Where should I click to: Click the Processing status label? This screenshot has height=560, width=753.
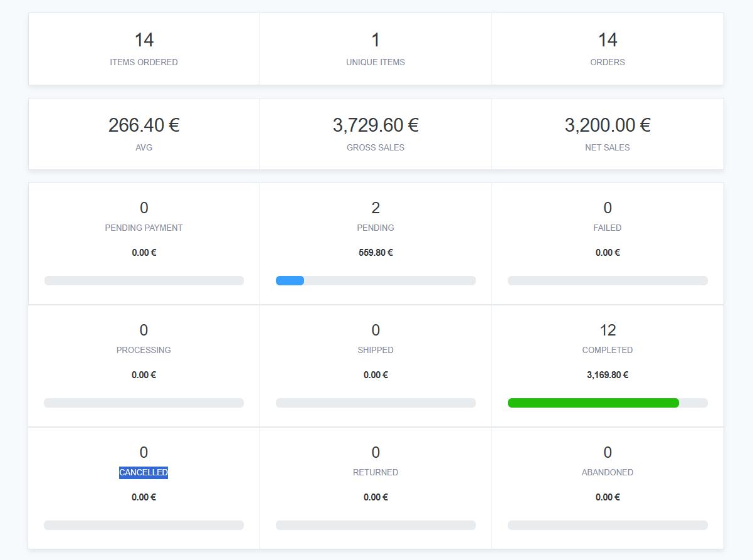coord(144,350)
